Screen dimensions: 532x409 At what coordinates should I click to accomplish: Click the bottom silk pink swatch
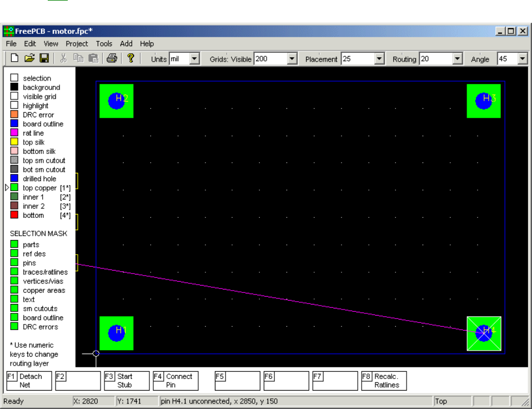[x=14, y=151]
